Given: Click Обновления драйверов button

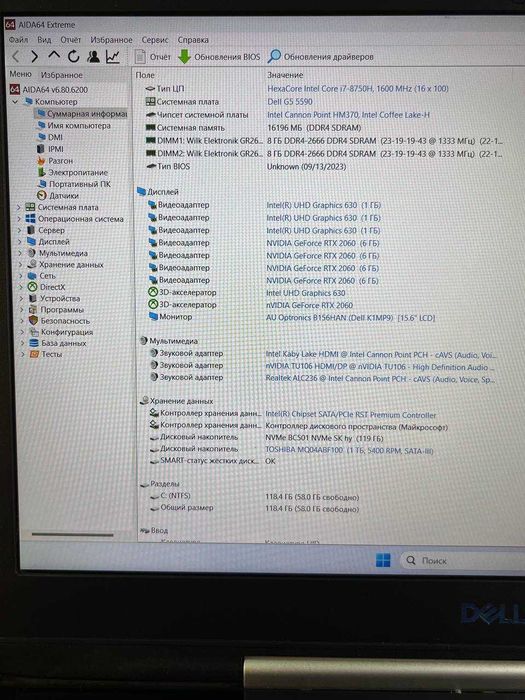Looking at the screenshot, I should click(x=321, y=57).
